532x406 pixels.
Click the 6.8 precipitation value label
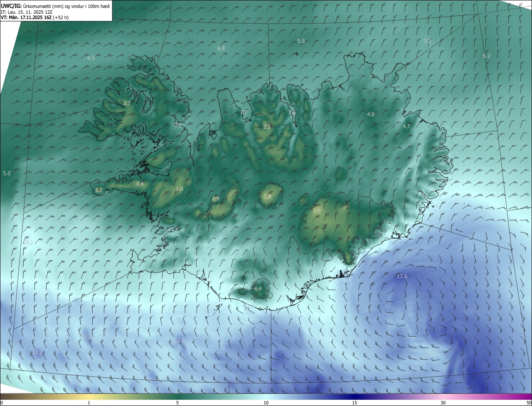pyautogui.click(x=221, y=49)
